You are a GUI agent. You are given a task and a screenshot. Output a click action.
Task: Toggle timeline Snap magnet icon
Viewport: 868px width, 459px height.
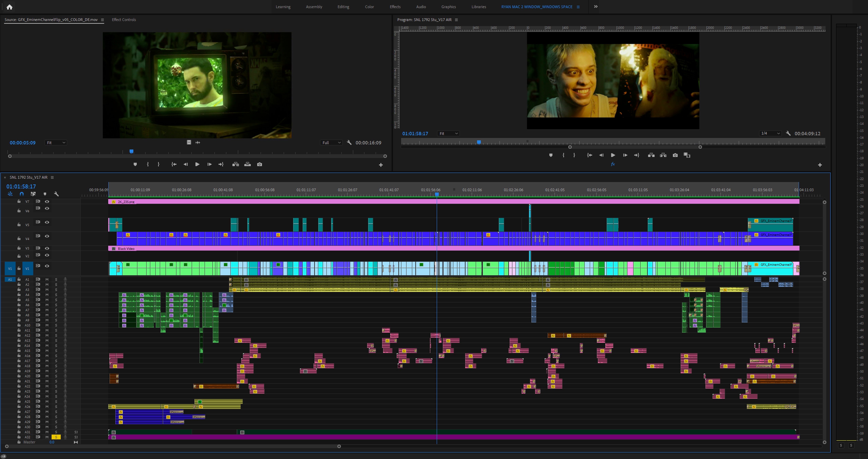pos(22,194)
